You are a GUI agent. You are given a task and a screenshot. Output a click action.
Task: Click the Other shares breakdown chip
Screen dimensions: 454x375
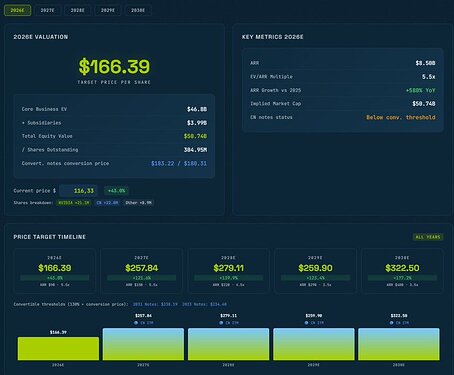[x=139, y=203]
